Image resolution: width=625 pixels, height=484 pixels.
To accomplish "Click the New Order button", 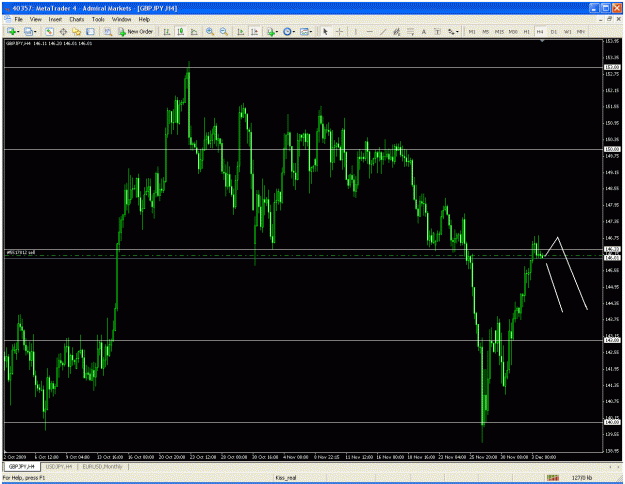I will click(x=136, y=31).
